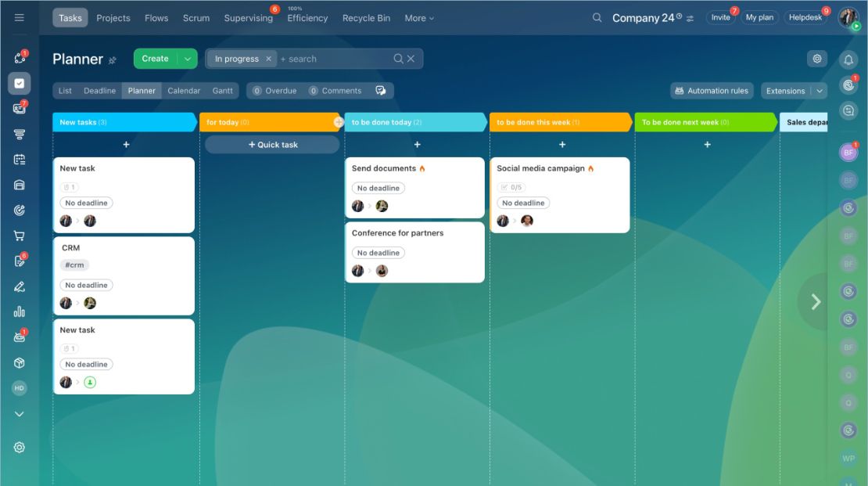The width and height of the screenshot is (868, 486).
Task: Add a task in to be done this week column
Action: (x=562, y=145)
